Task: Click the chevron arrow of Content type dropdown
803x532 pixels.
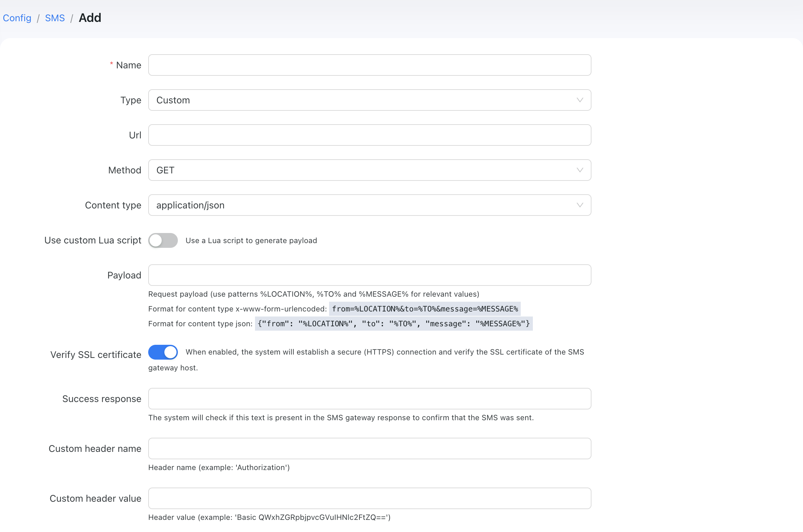Action: pyautogui.click(x=580, y=205)
